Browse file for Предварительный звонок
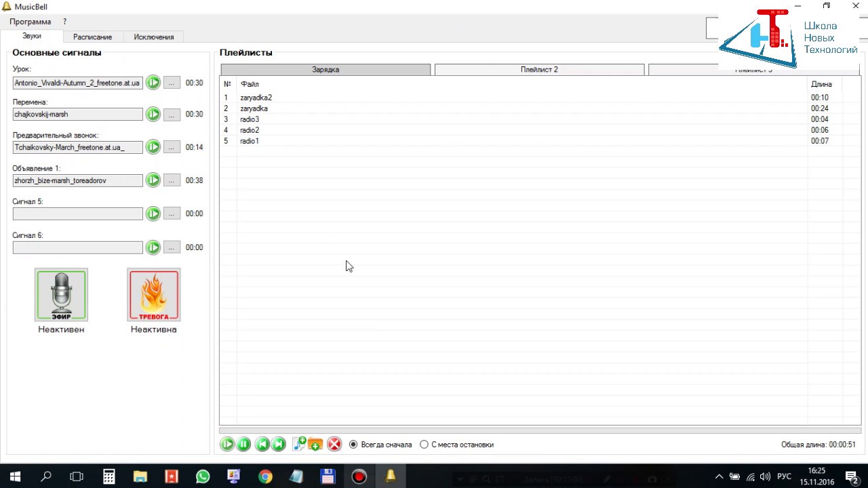The image size is (868, 488). pyautogui.click(x=172, y=147)
